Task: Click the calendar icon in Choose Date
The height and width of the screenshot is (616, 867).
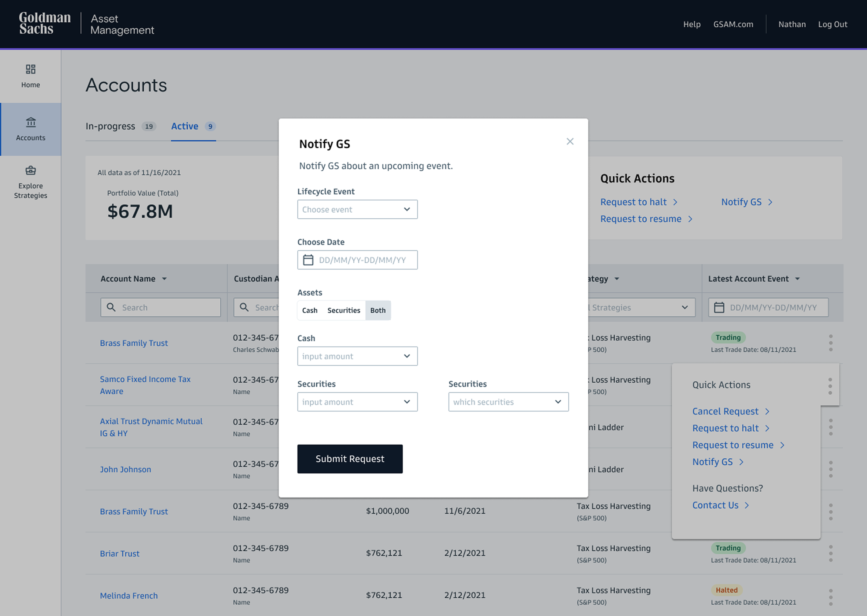Action: pos(308,260)
